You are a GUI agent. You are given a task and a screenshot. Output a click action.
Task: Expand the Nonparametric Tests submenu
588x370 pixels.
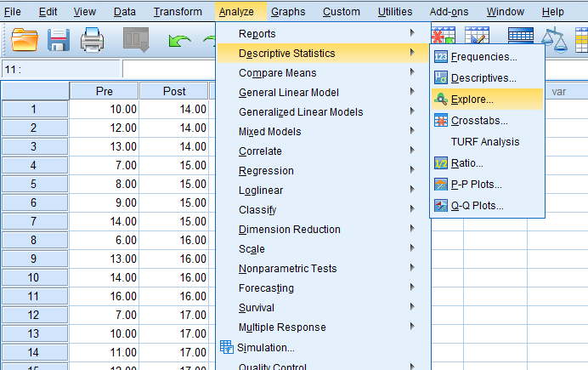click(287, 269)
